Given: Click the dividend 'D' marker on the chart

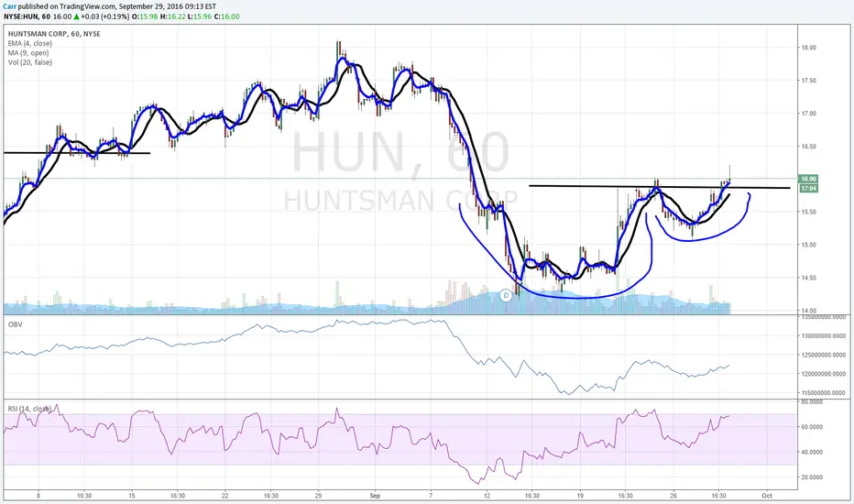Looking at the screenshot, I should tap(506, 295).
